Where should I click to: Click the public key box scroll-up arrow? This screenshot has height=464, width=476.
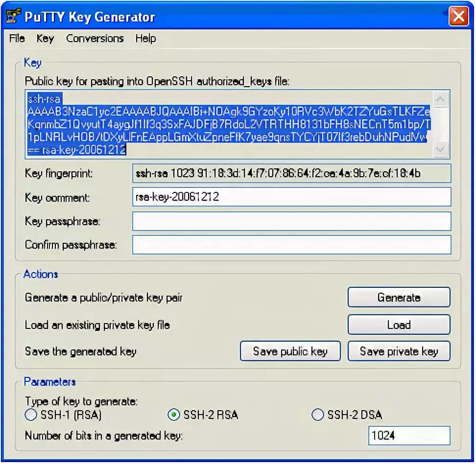coord(440,99)
